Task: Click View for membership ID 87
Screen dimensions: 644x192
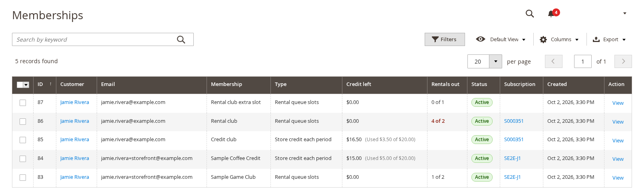Action: coord(618,103)
